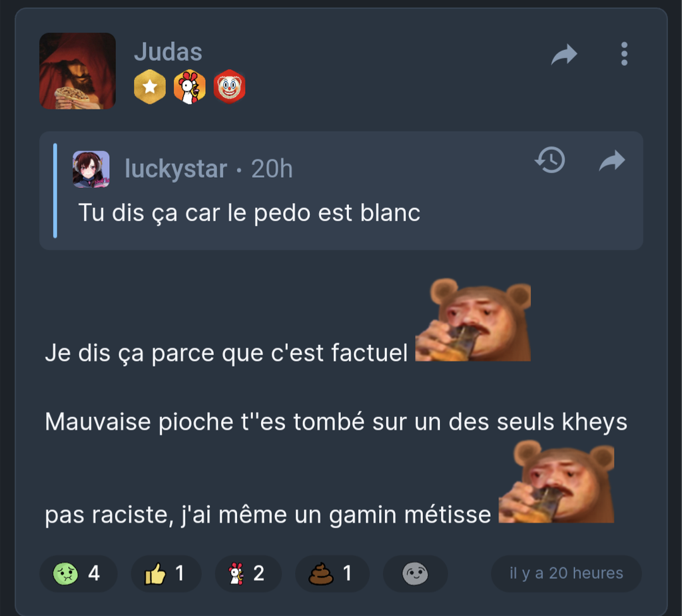The image size is (682, 616).
Task: Share the Judas post with arrow icon
Action: coord(564,54)
